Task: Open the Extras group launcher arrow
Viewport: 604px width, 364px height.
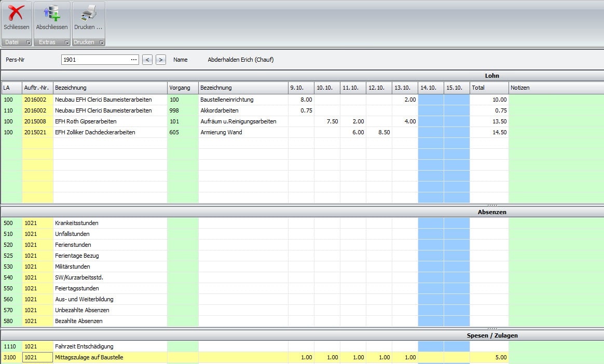Action: [66, 43]
